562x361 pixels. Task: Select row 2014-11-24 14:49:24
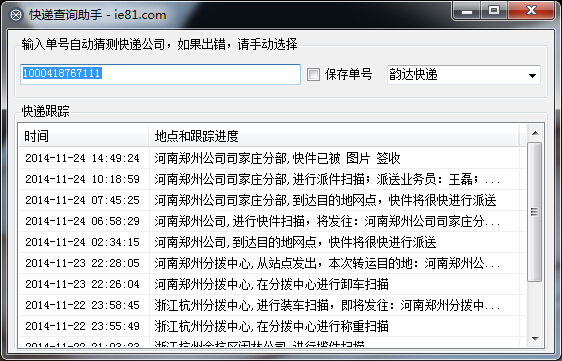(272, 158)
